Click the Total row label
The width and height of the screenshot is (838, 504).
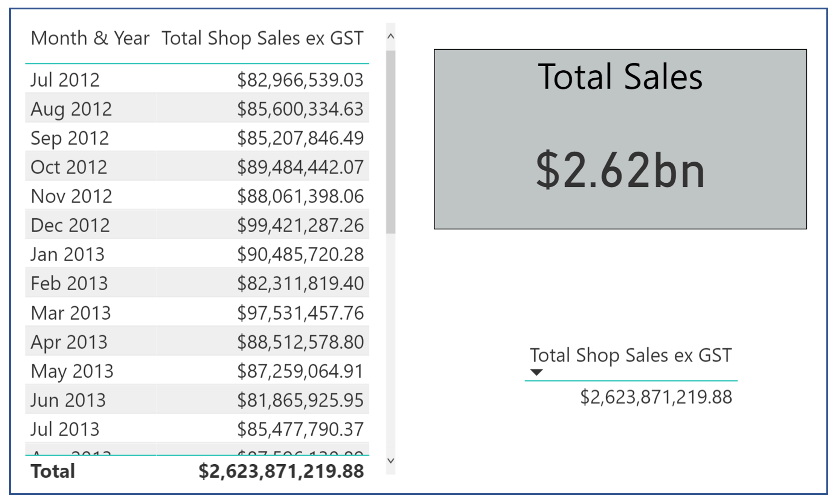coord(53,471)
